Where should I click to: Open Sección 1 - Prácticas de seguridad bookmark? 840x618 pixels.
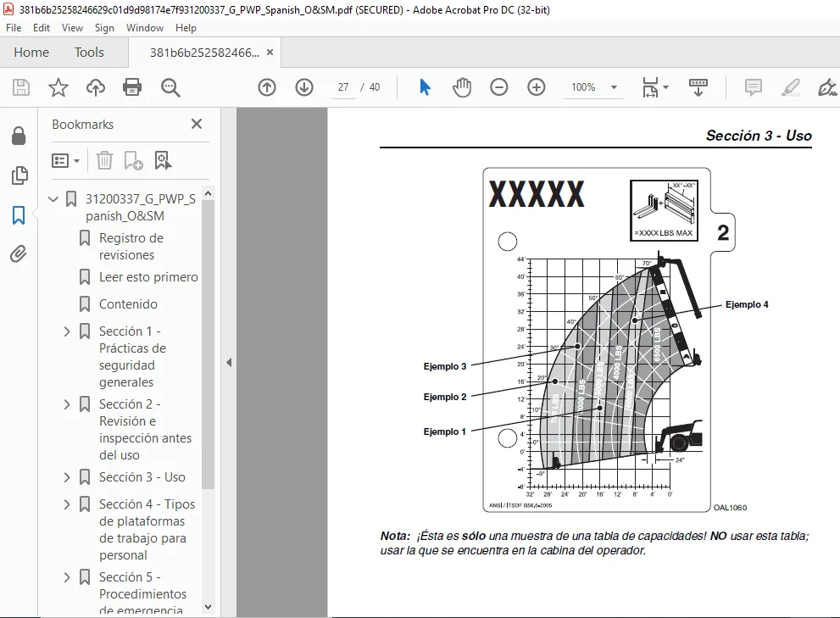click(x=132, y=356)
